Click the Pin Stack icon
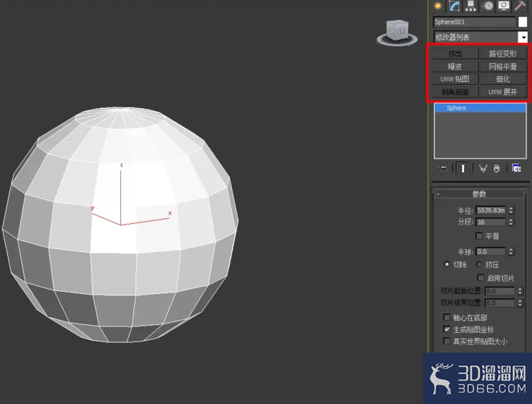532x404 pixels. pos(442,168)
